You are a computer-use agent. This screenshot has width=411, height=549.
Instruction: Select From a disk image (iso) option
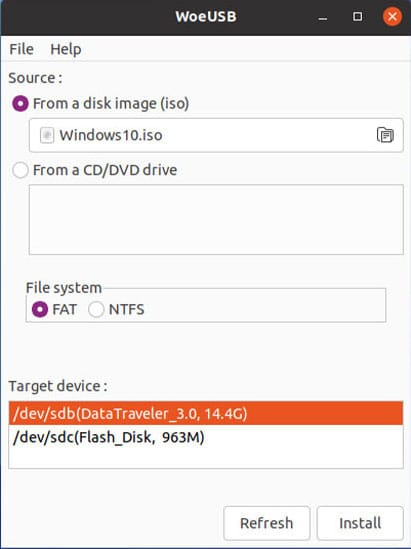[21, 104]
